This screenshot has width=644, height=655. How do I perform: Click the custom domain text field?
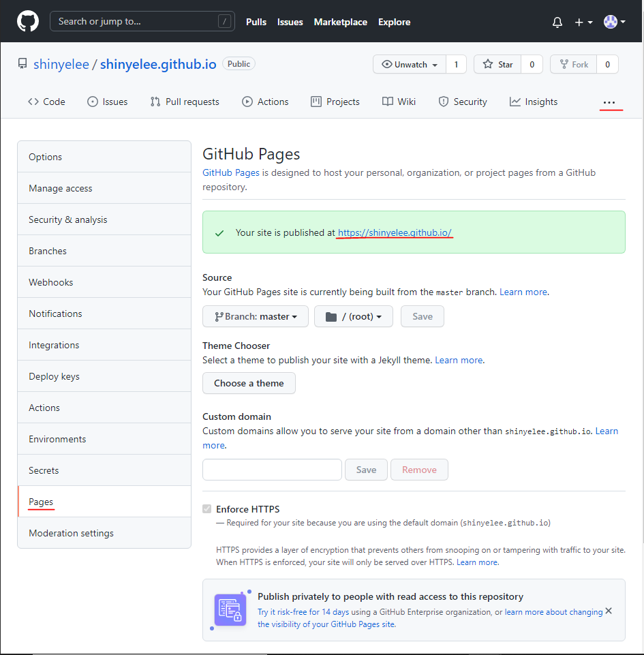click(x=272, y=470)
